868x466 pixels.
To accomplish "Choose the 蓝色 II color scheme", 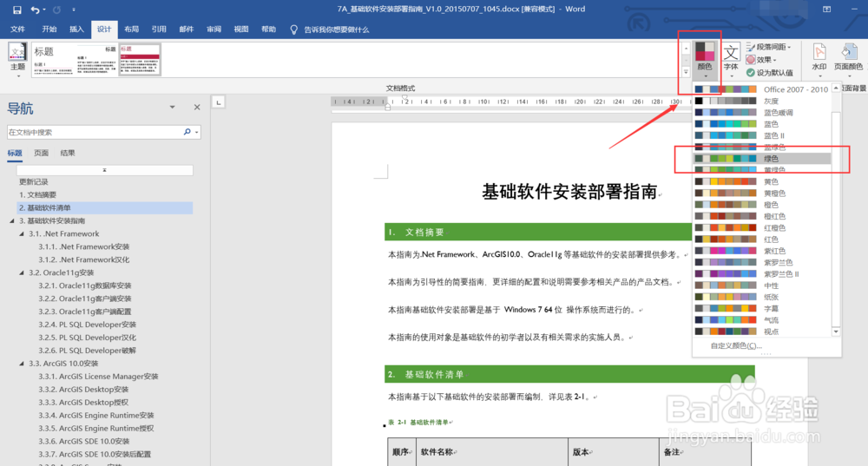I will point(762,135).
